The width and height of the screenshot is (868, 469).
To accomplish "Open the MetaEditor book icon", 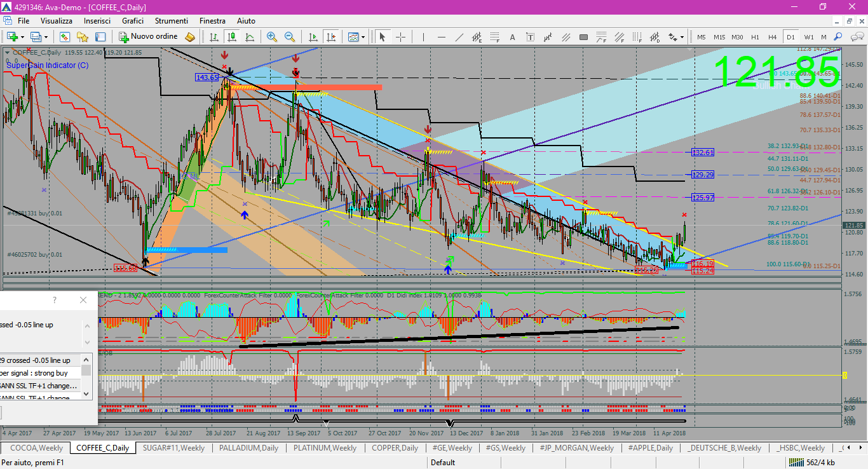I will coord(190,37).
